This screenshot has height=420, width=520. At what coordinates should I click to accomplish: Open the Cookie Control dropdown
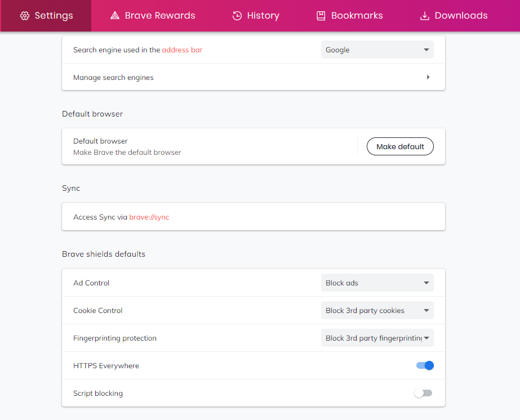click(377, 310)
